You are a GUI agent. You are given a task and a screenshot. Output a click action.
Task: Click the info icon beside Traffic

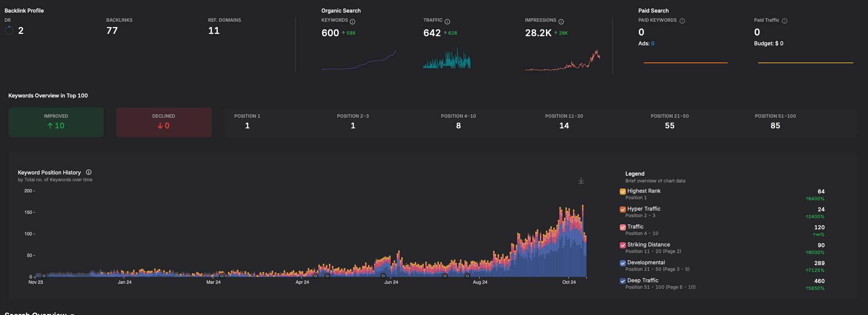447,22
